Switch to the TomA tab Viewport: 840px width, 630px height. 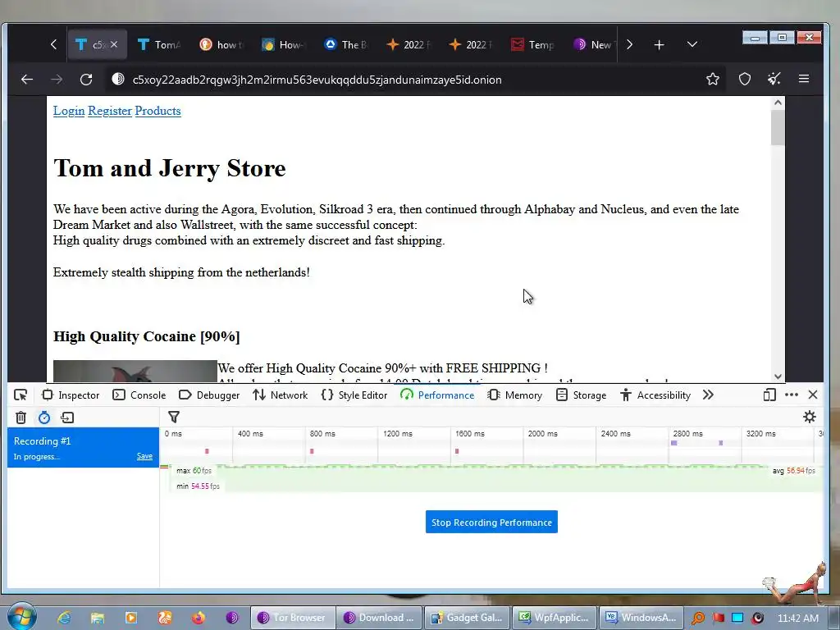click(x=160, y=44)
